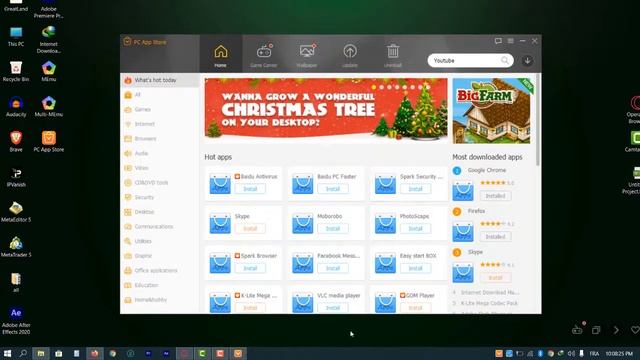640x360 pixels.
Task: Open Brave desktop shortcut
Action: click(16, 142)
